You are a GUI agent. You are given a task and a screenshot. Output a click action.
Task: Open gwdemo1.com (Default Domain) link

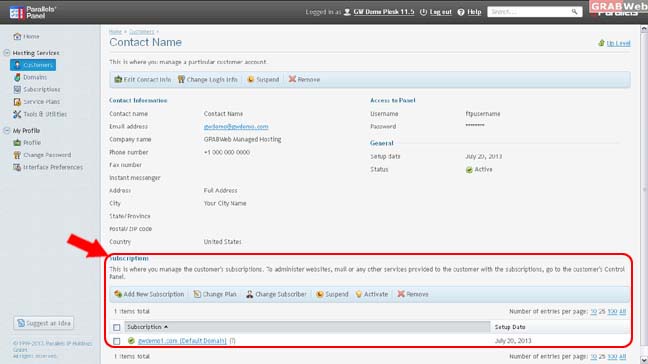pyautogui.click(x=182, y=341)
